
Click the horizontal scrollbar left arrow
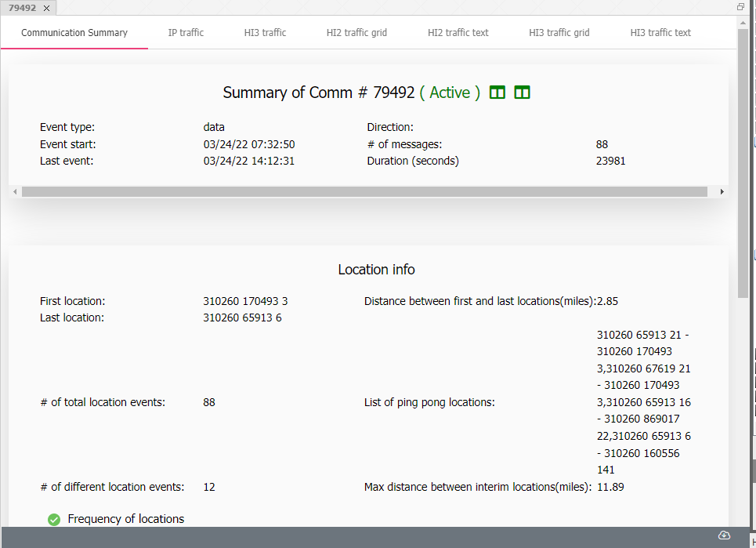tap(15, 192)
